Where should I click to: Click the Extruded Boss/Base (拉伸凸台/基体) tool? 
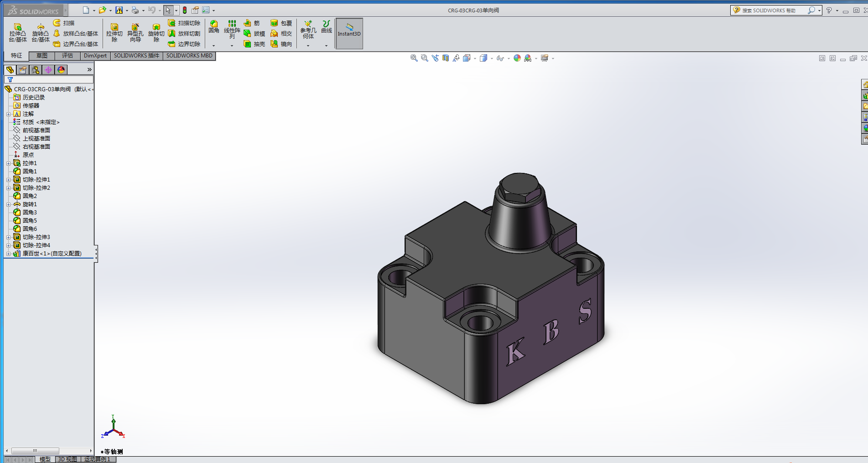[18, 33]
